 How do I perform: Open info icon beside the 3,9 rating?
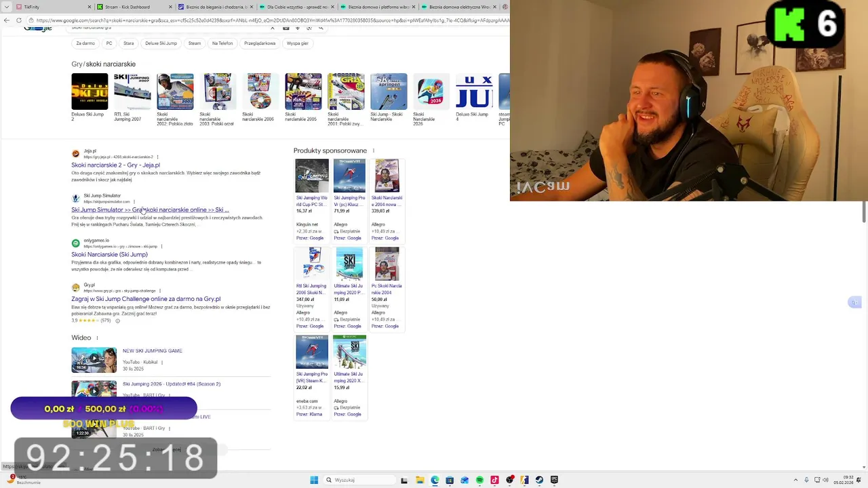[117, 321]
